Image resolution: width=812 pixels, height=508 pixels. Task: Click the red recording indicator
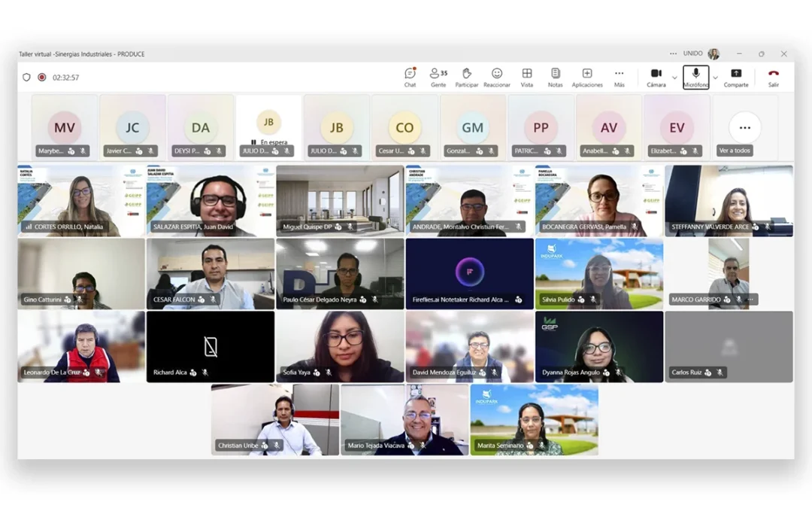coord(42,78)
